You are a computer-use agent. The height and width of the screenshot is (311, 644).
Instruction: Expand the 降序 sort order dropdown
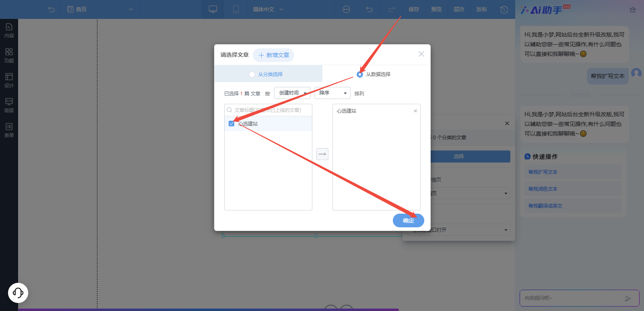click(x=332, y=93)
